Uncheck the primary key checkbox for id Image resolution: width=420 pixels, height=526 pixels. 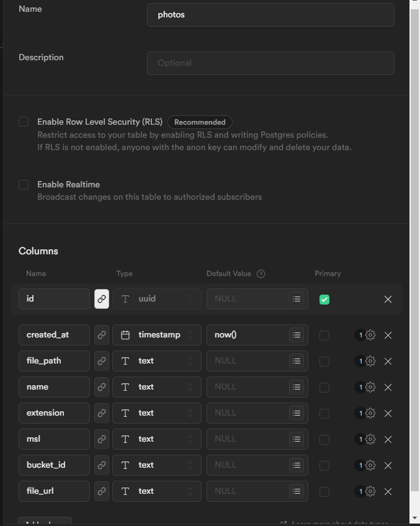[x=324, y=300]
